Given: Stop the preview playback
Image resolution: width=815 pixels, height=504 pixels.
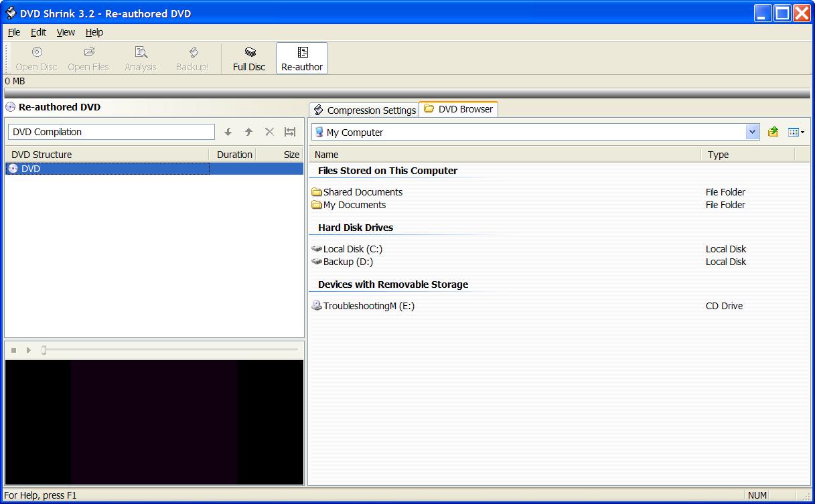Looking at the screenshot, I should coord(13,349).
